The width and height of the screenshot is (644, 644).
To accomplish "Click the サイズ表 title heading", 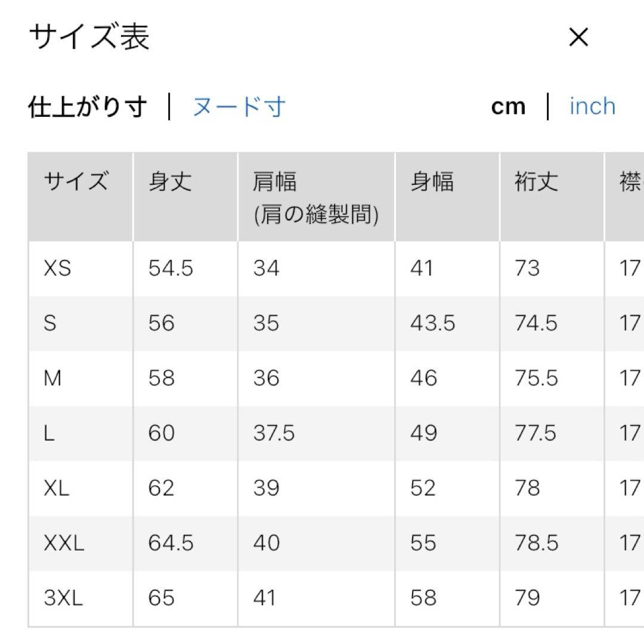I will tap(89, 37).
